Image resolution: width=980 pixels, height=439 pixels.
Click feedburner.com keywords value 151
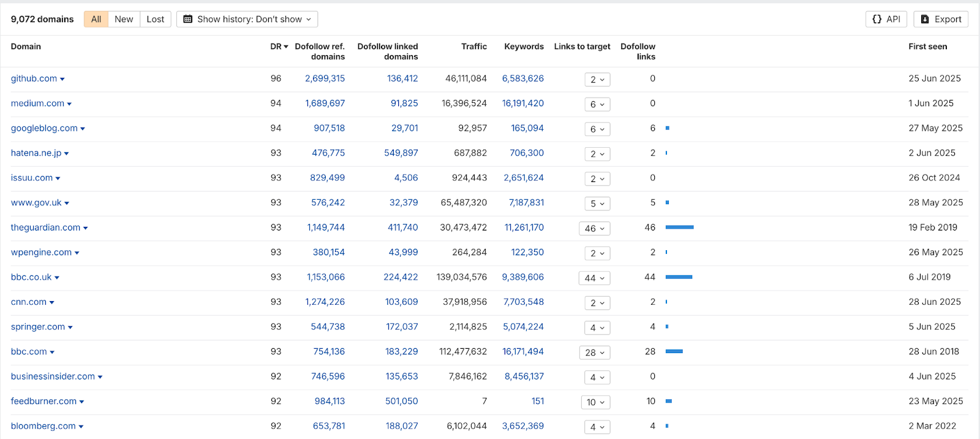tap(538, 402)
